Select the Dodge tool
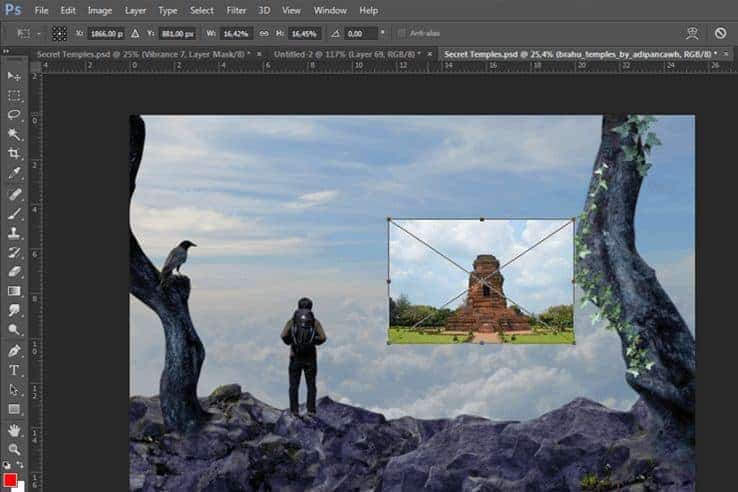 point(14,330)
